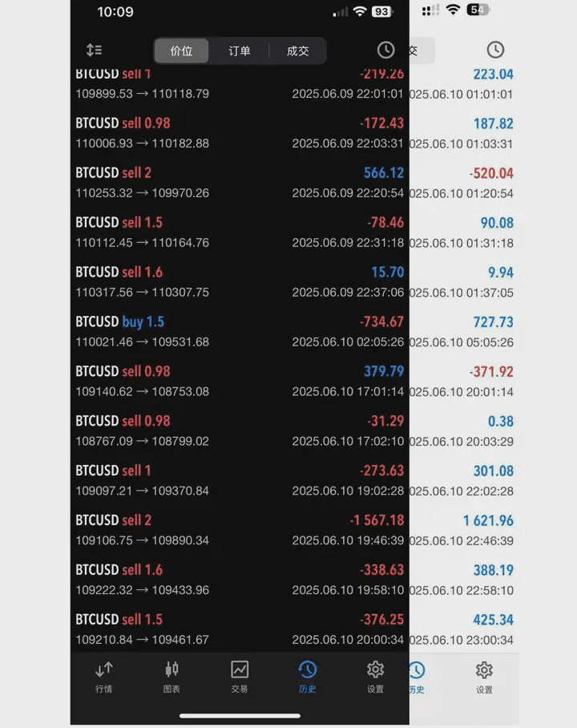Switch to the 订单 orders segment
This screenshot has height=728, width=577.
(x=240, y=51)
